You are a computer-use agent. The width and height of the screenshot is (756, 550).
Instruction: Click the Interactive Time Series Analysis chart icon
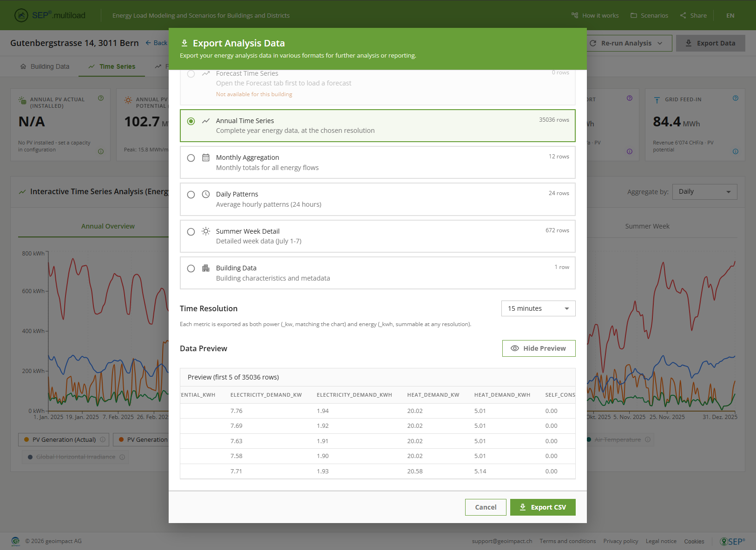(22, 192)
